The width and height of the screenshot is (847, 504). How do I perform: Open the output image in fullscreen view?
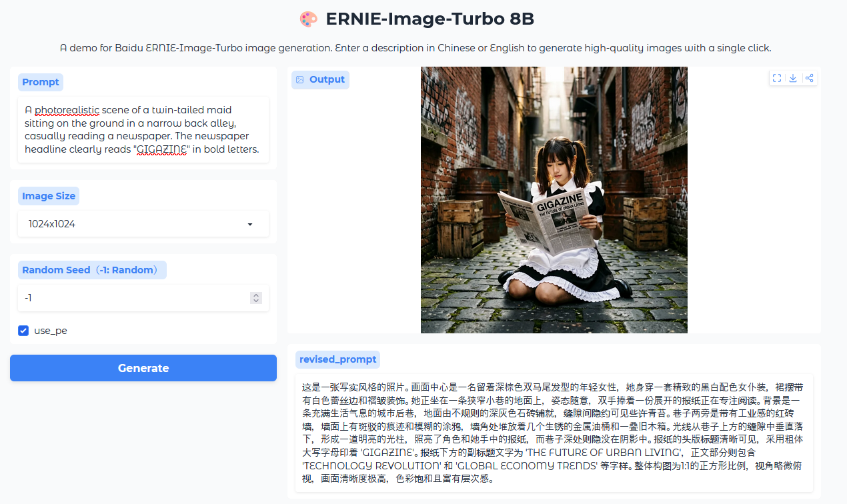coord(777,78)
